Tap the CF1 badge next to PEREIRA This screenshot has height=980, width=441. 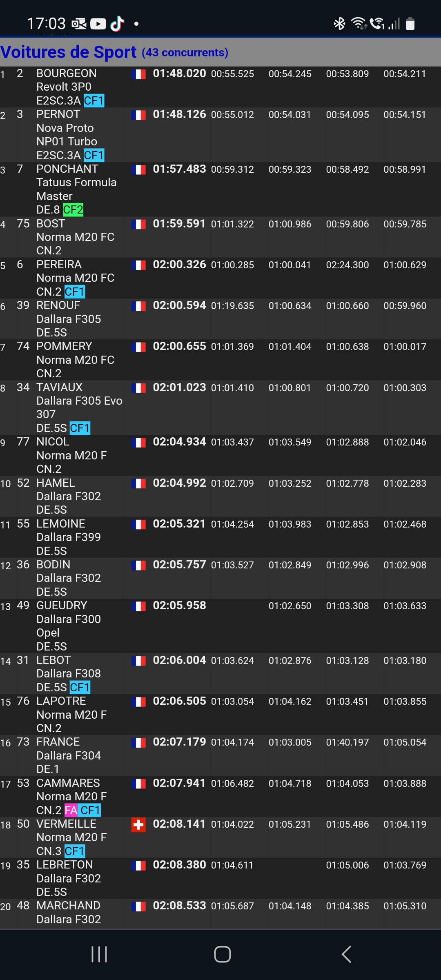point(75,292)
